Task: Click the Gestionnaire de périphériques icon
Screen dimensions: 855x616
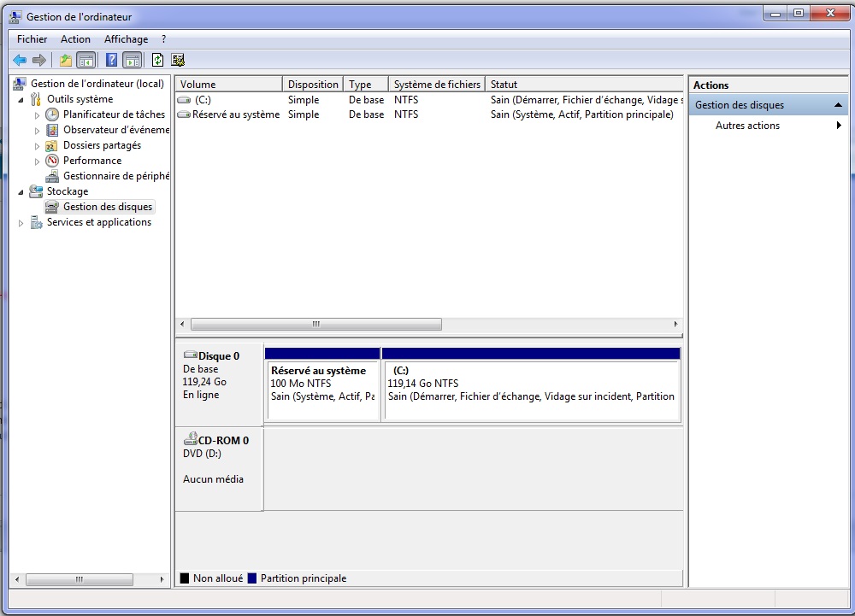Action: click(52, 176)
